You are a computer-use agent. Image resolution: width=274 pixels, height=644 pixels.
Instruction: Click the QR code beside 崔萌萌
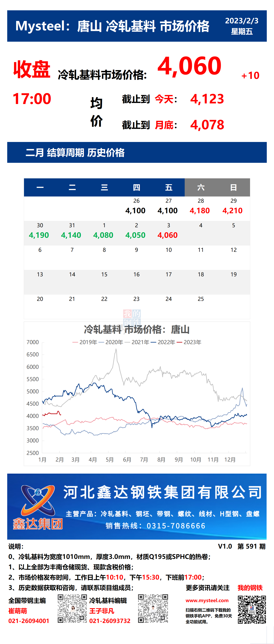[x=72, y=609]
